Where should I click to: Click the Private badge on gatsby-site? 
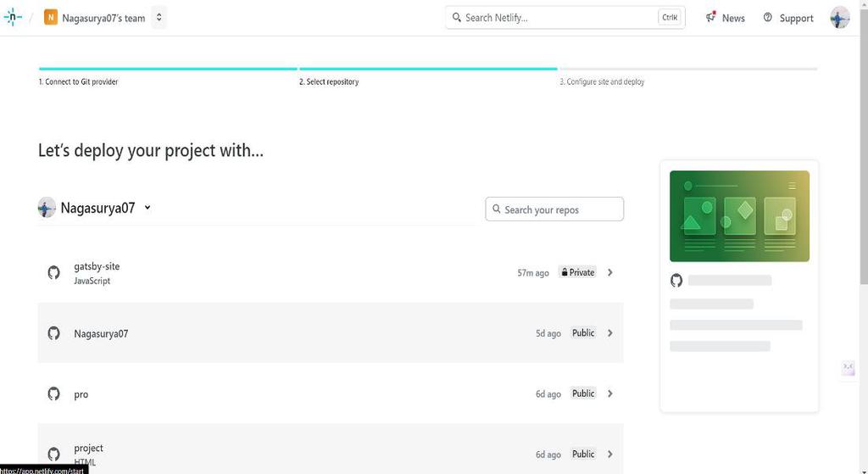[577, 272]
